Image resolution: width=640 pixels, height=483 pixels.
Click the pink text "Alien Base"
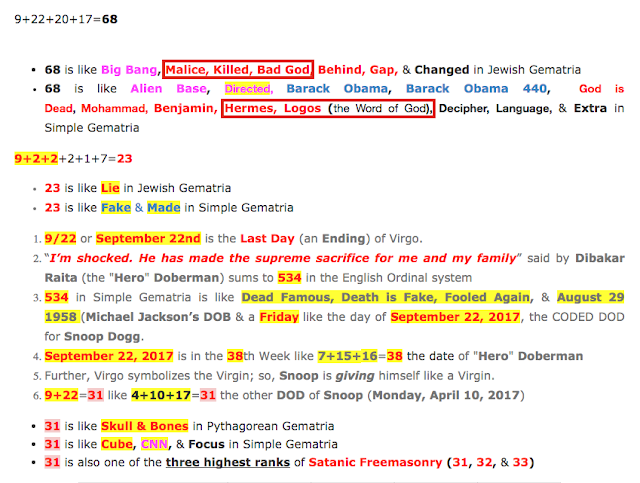[x=169, y=89]
